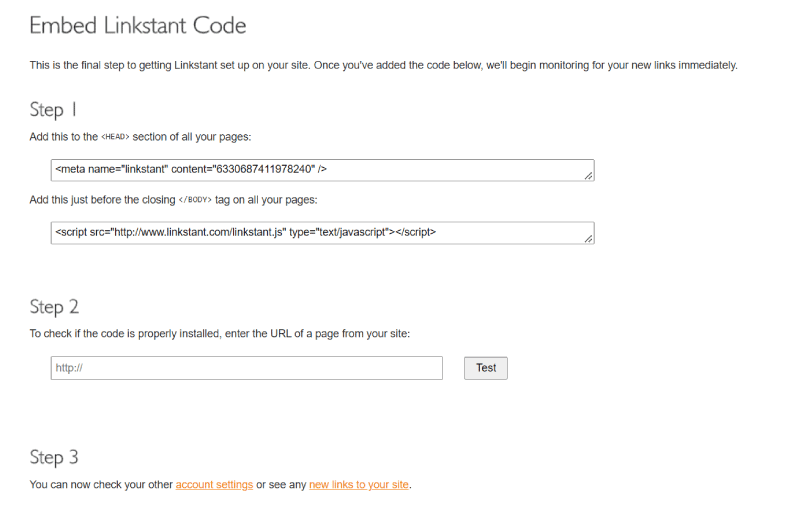
Task: Click the content ID 6330687411978240 in textarea
Action: (263, 169)
